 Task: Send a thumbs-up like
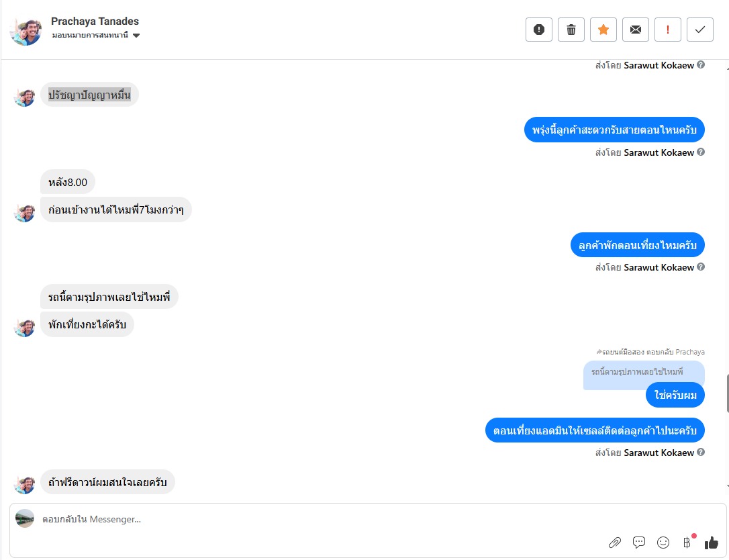point(712,543)
